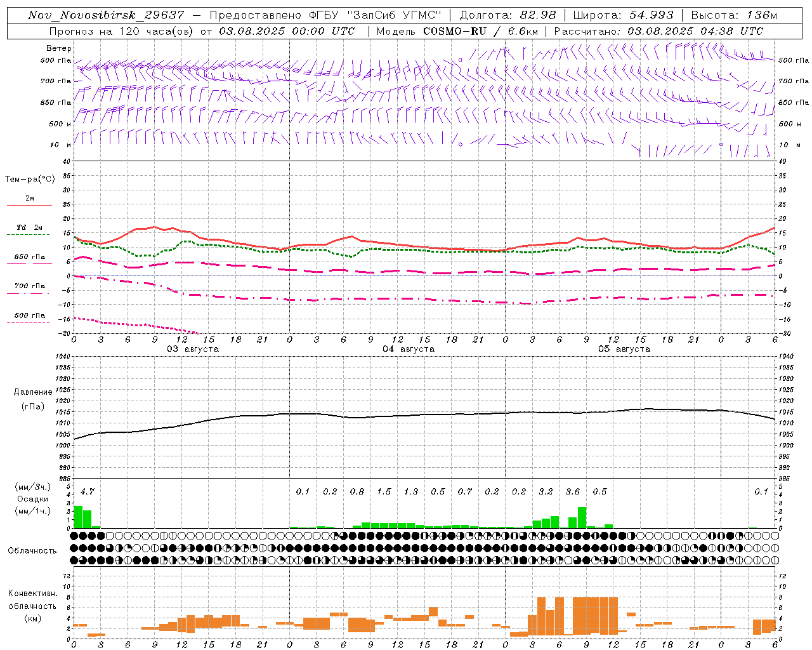Click the Прогноз на 120 часа(ов) text

pyautogui.click(x=122, y=31)
